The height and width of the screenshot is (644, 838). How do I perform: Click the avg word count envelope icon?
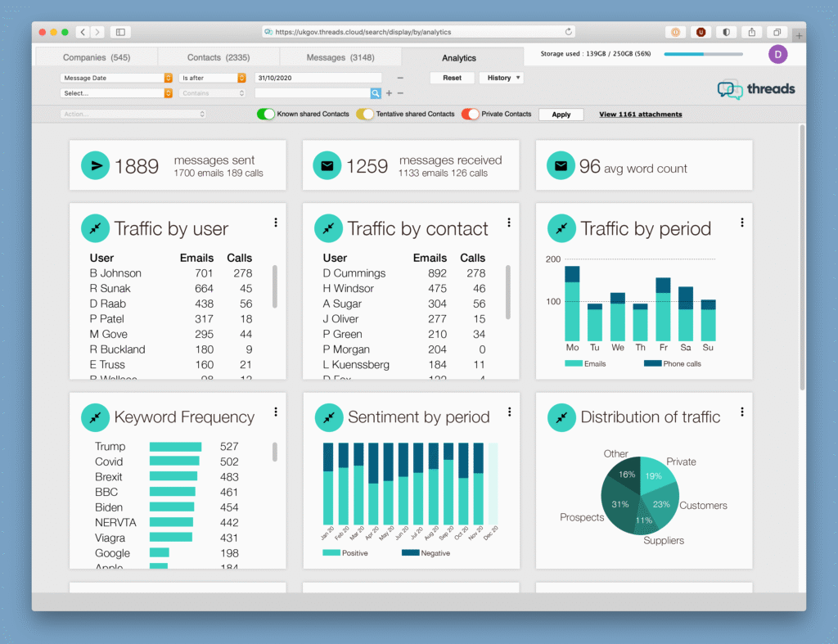pos(561,164)
